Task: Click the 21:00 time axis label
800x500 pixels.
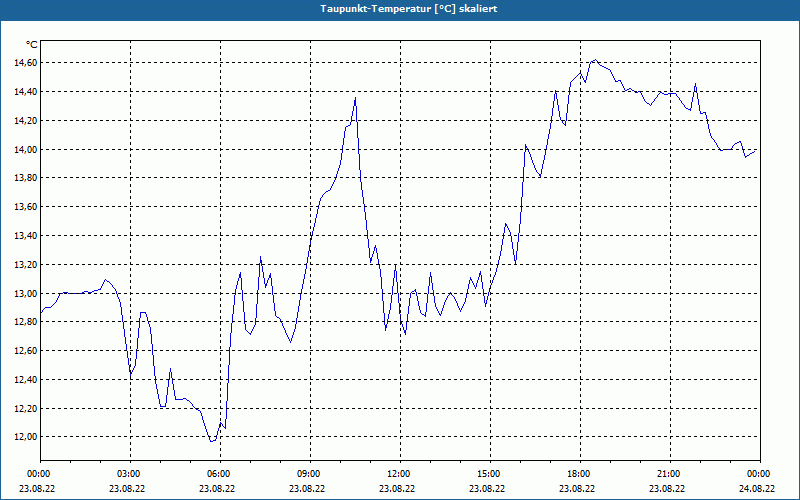Action: [x=670, y=474]
